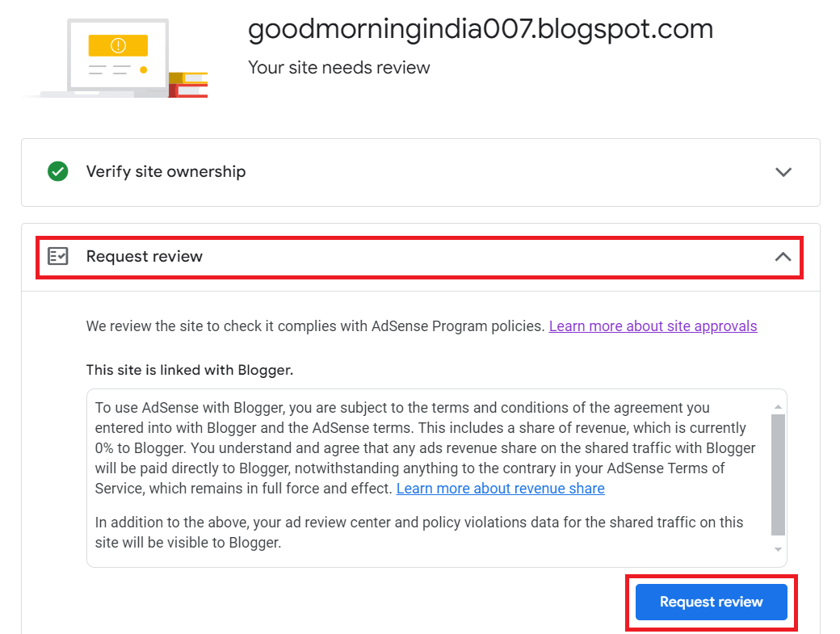Click the Request review section header
840x634 pixels.
click(419, 257)
